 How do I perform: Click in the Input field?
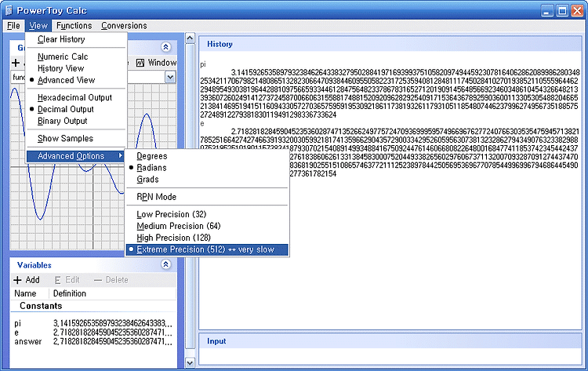390,356
